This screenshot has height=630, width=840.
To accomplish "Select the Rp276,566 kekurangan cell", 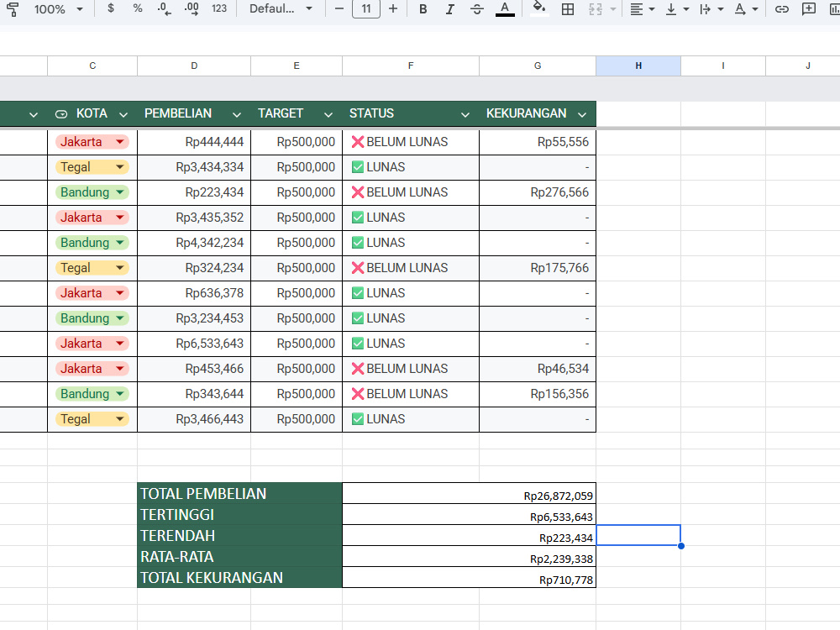I will coord(538,192).
